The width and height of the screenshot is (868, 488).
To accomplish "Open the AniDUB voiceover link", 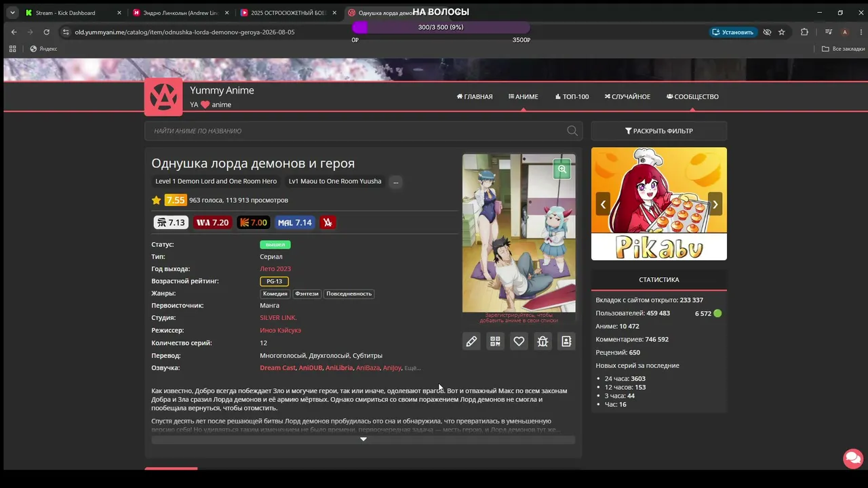I will point(311,368).
